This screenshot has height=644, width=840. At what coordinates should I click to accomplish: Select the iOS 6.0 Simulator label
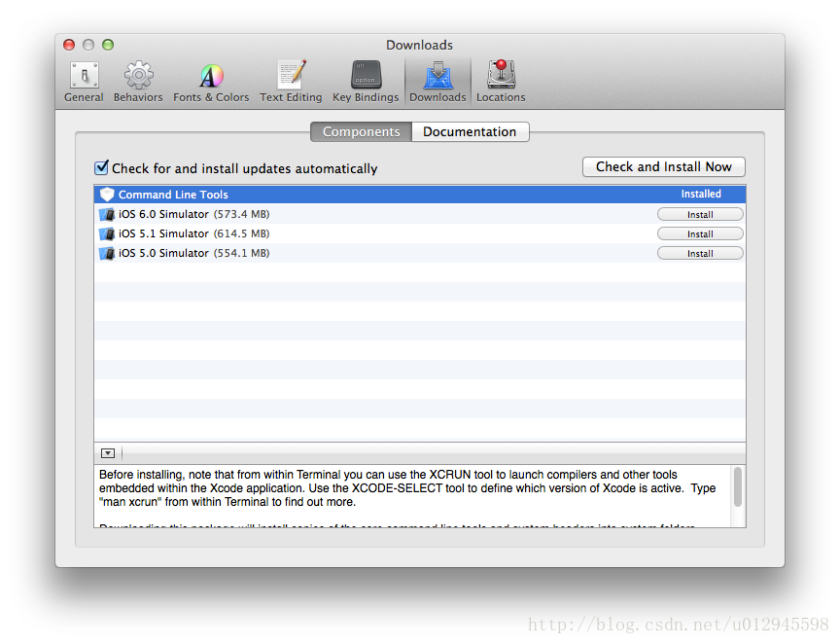click(x=163, y=214)
